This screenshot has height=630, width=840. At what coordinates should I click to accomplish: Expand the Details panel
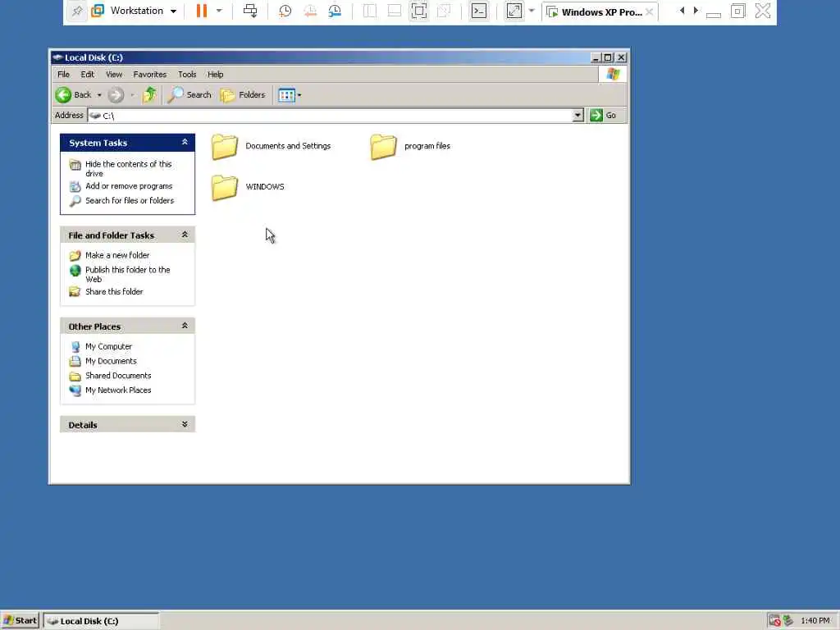point(185,424)
